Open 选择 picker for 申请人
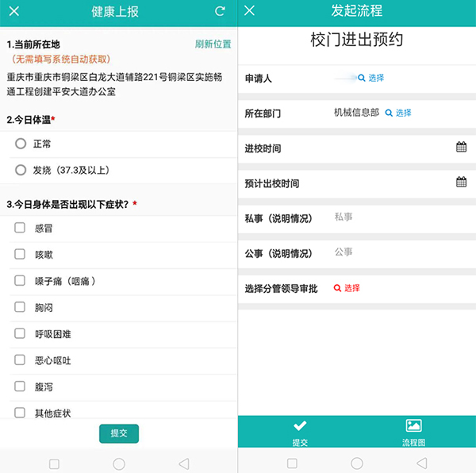This screenshot has height=473, width=476. click(370, 78)
